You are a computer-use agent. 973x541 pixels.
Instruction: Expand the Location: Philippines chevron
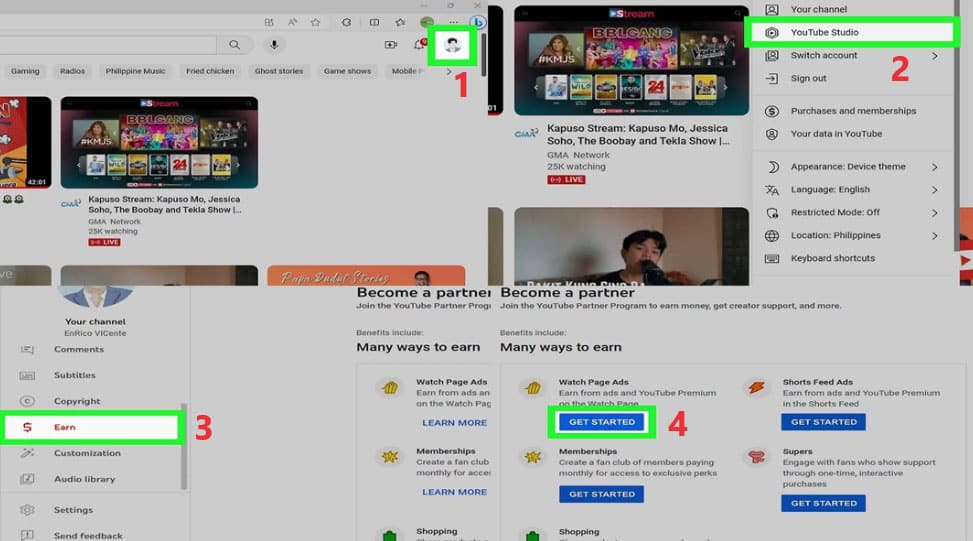(x=935, y=236)
